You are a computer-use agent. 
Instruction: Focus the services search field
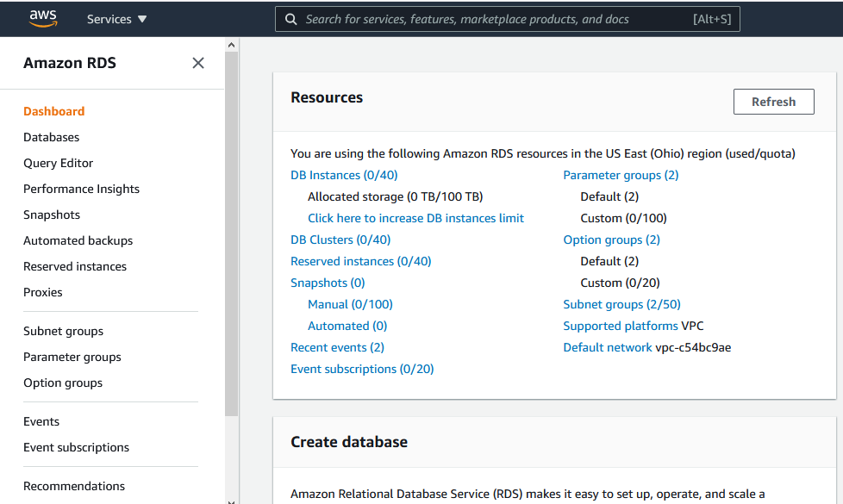click(x=507, y=19)
